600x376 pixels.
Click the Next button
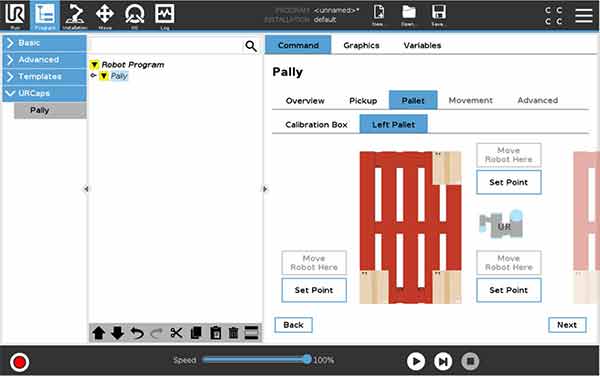tap(567, 325)
